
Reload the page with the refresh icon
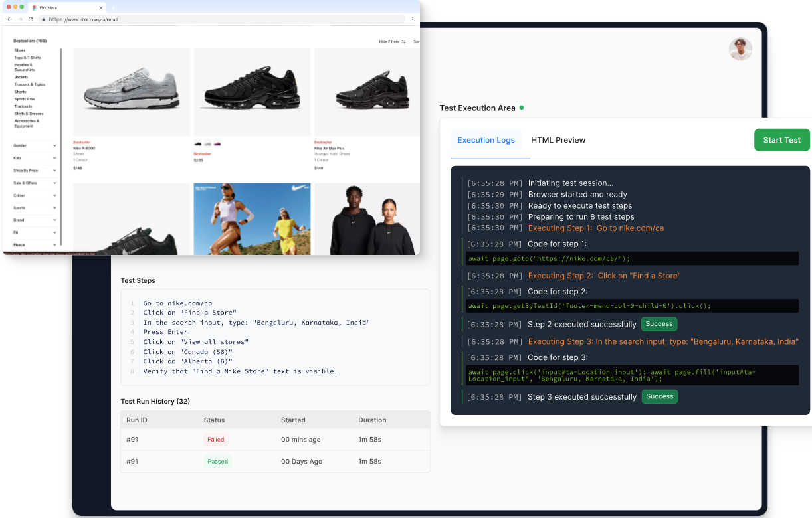pyautogui.click(x=31, y=19)
